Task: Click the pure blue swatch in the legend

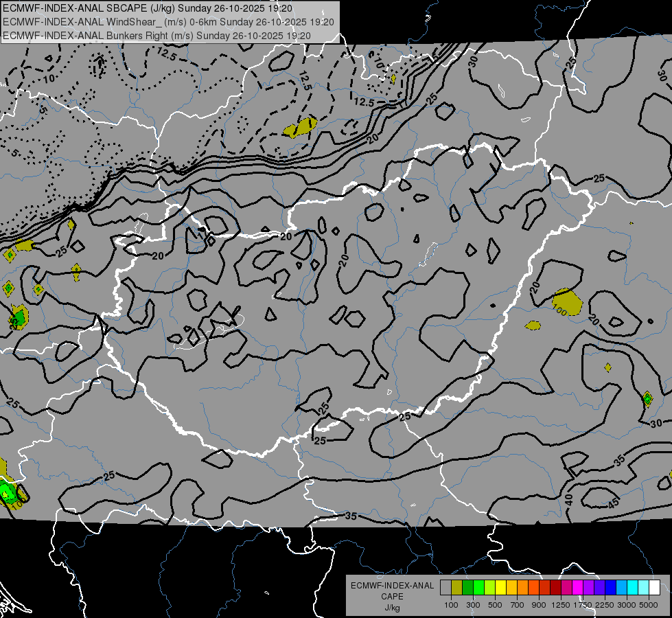Action: [x=611, y=588]
